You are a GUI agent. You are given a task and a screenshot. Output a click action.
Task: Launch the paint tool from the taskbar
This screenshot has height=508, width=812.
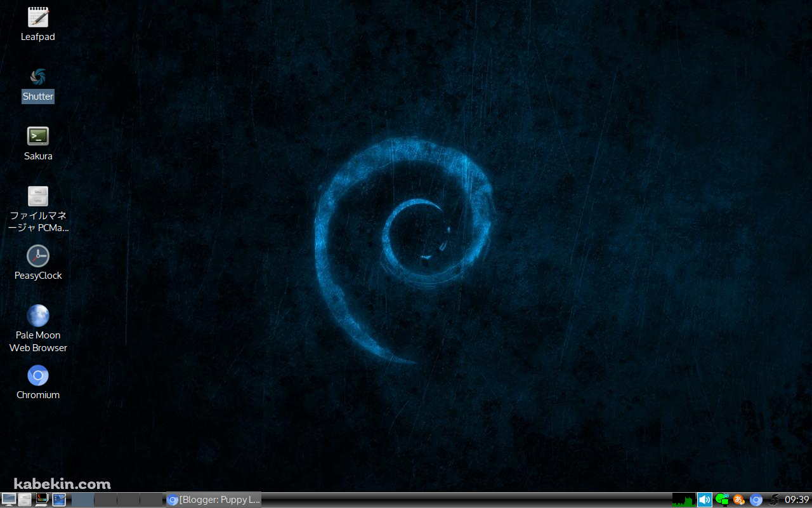(59, 500)
